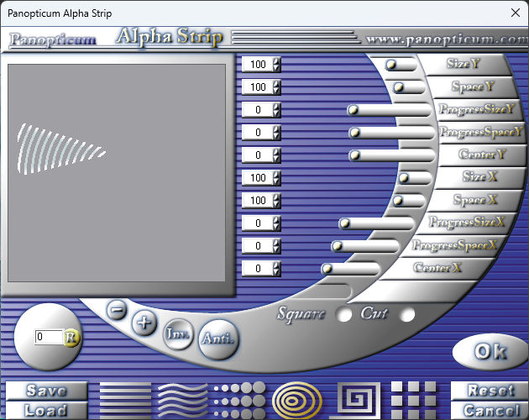Click the ProgressSpaceY slider knob
This screenshot has height=420, width=529.
pos(354,133)
